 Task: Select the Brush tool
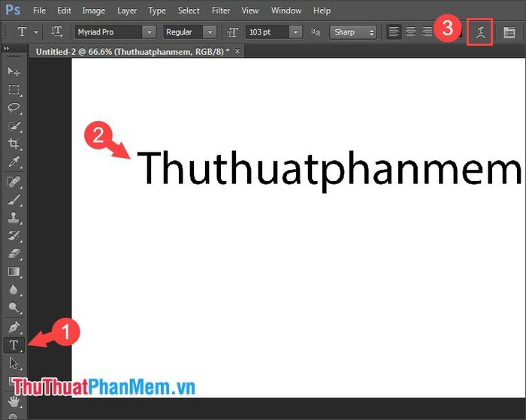14,200
